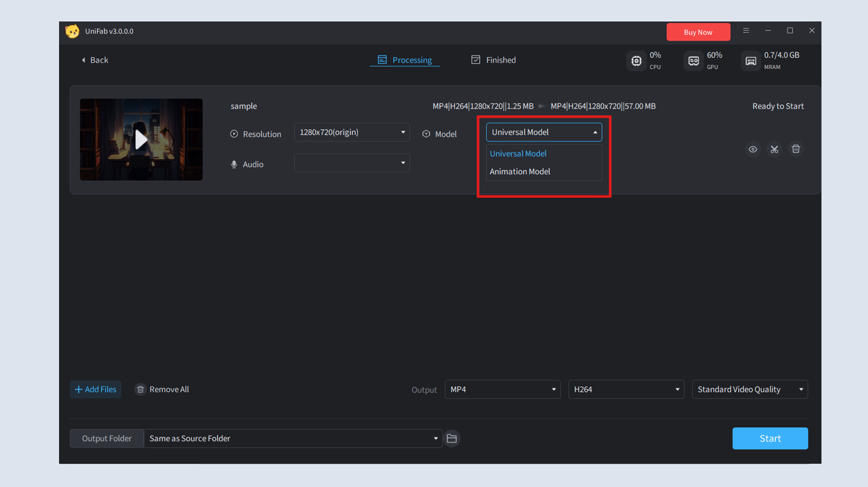868x487 pixels.
Task: Preview the result using eye icon
Action: [753, 149]
